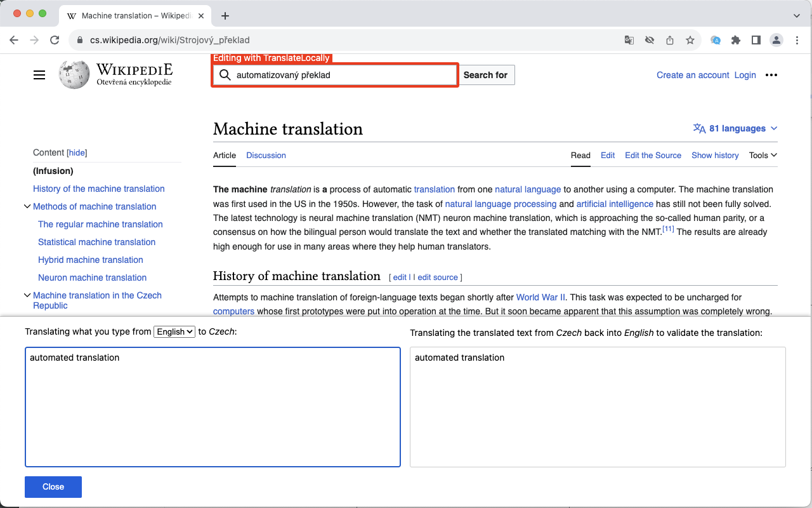Open the English source language selector

[x=174, y=331]
